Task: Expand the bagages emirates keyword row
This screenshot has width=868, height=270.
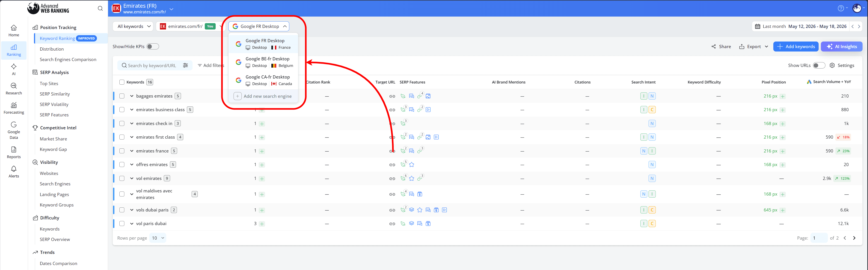Action: tap(131, 96)
